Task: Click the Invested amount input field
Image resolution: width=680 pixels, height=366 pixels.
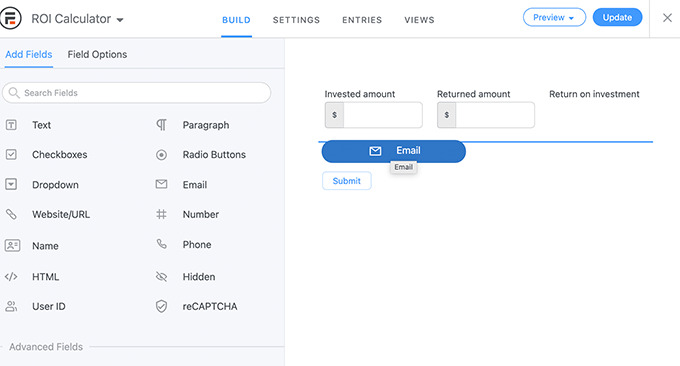Action: [373, 115]
